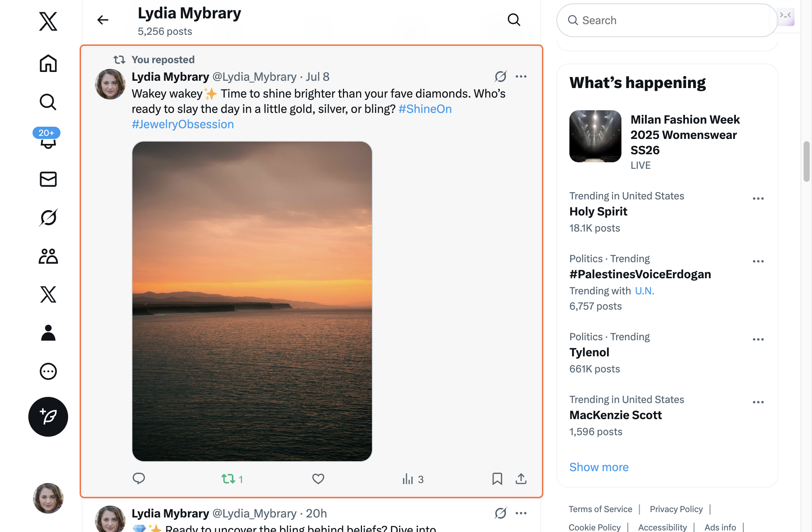Open Communities people icon

coord(48,256)
